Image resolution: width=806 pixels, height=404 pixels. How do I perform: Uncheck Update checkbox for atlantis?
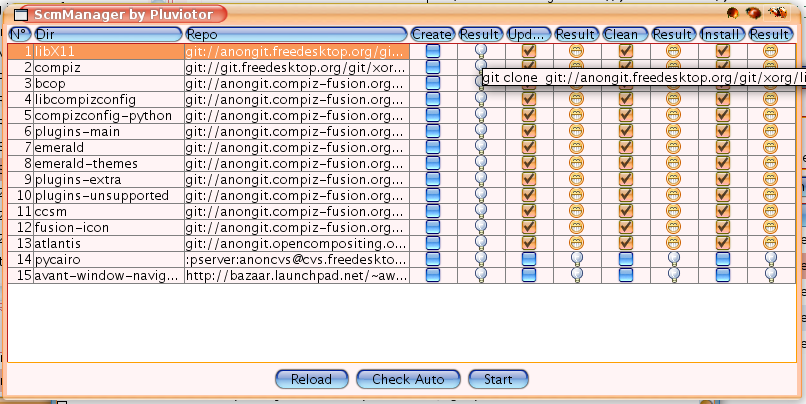(529, 243)
